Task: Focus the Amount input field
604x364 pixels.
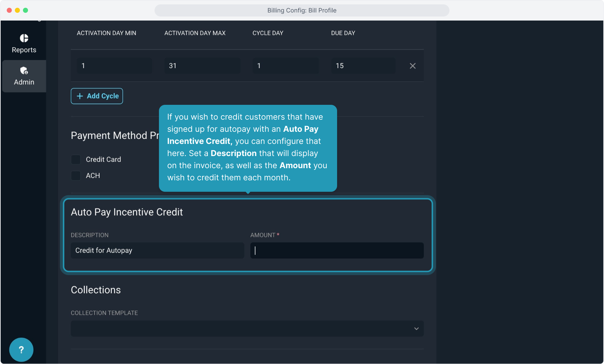Action: [x=337, y=250]
